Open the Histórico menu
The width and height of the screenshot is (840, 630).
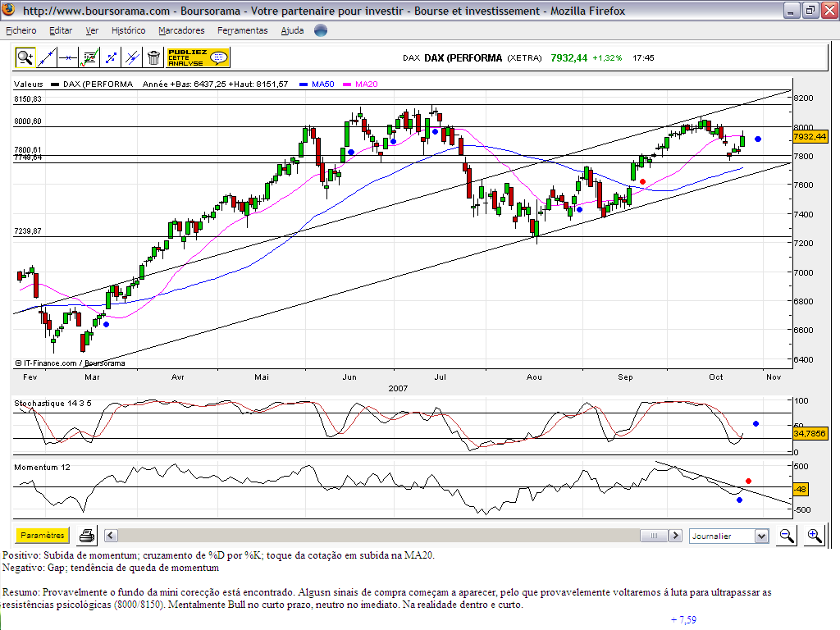(x=128, y=30)
